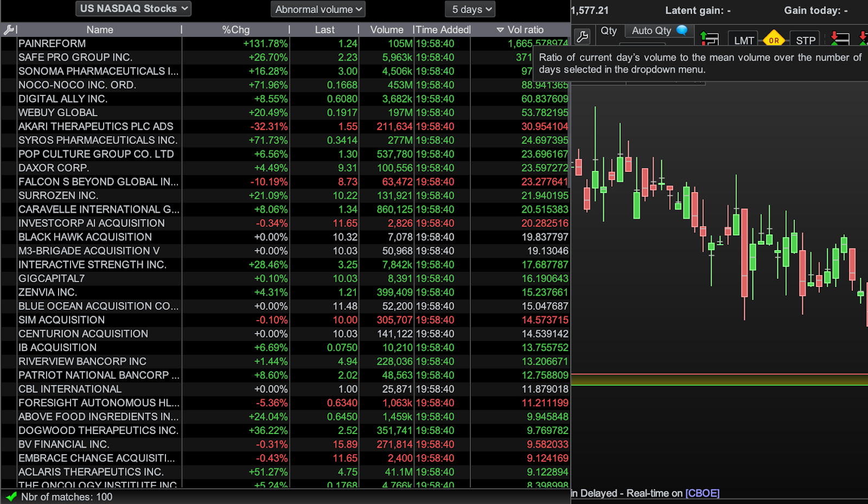Click the blue Auto Qty help bubble
Image resolution: width=868 pixels, height=504 pixels.
coord(682,30)
